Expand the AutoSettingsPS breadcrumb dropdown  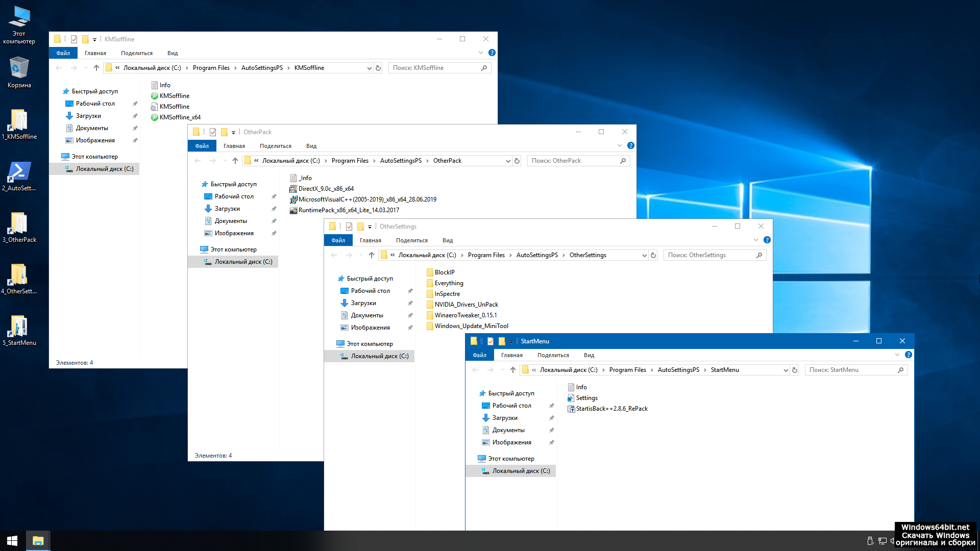705,369
